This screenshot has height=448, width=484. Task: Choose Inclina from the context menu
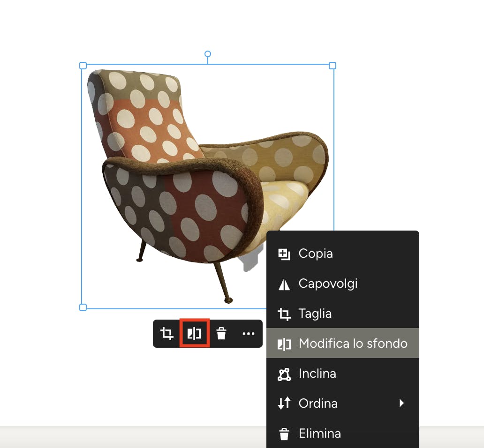coord(343,373)
